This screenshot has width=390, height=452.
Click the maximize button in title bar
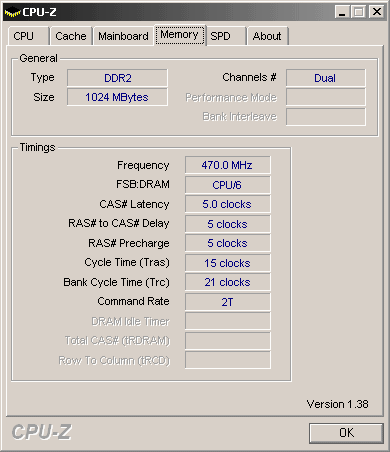358,12
